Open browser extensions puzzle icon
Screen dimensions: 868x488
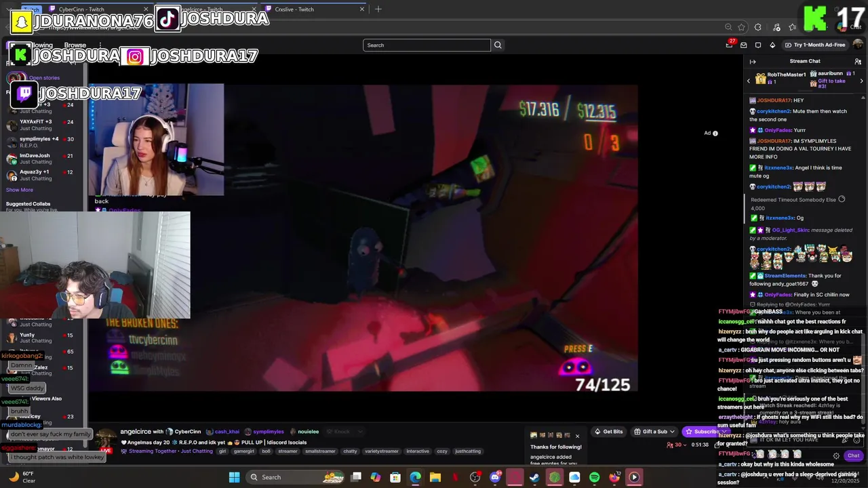pyautogui.click(x=757, y=27)
